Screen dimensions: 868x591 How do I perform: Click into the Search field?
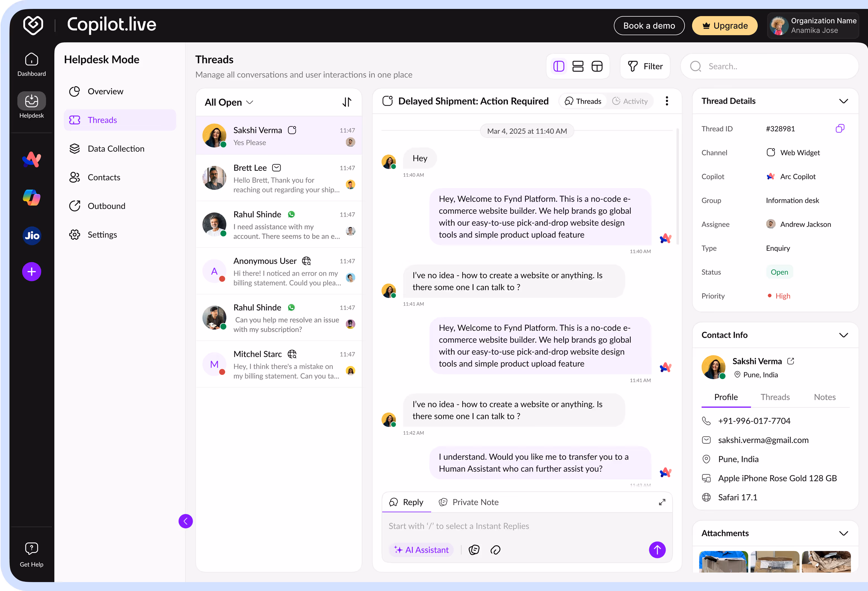coord(769,66)
